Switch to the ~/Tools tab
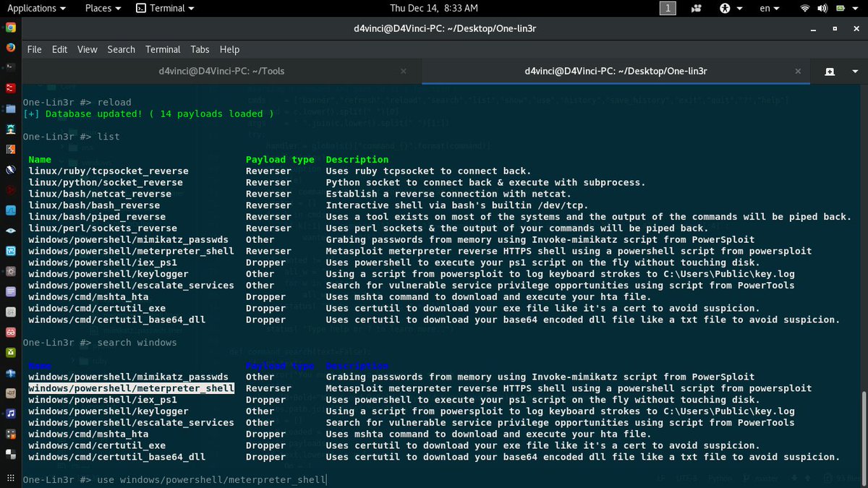868x488 pixels. click(221, 72)
